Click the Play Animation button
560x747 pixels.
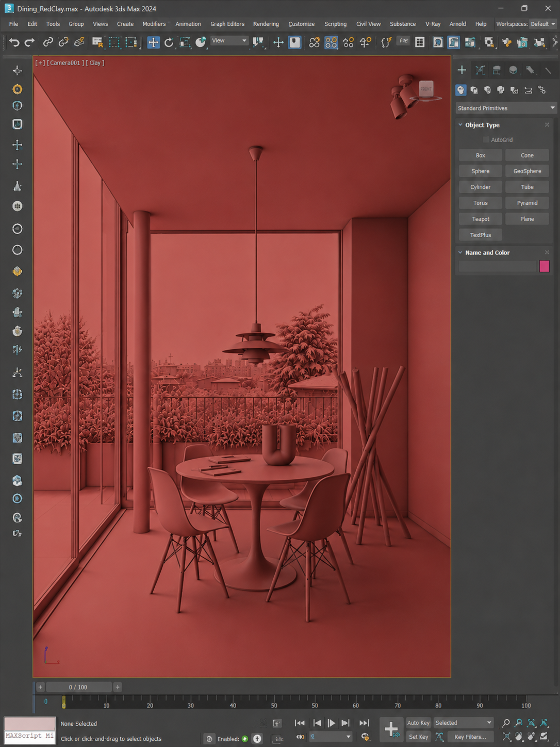331,723
